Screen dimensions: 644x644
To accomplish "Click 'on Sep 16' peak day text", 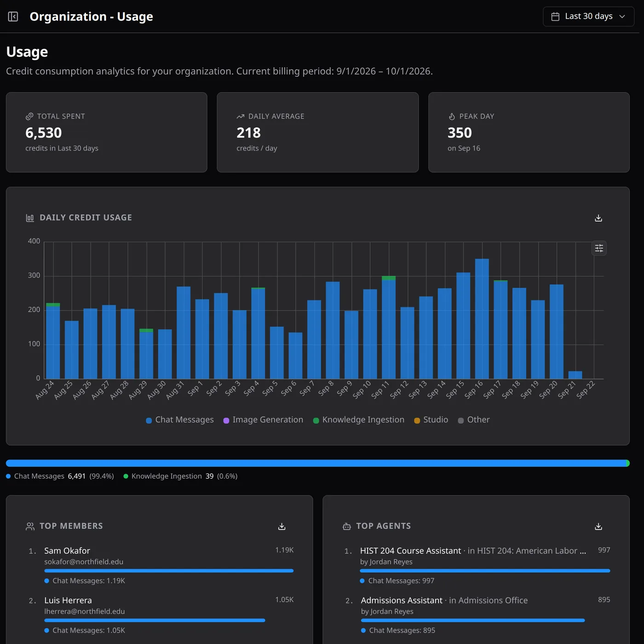I will (x=464, y=148).
